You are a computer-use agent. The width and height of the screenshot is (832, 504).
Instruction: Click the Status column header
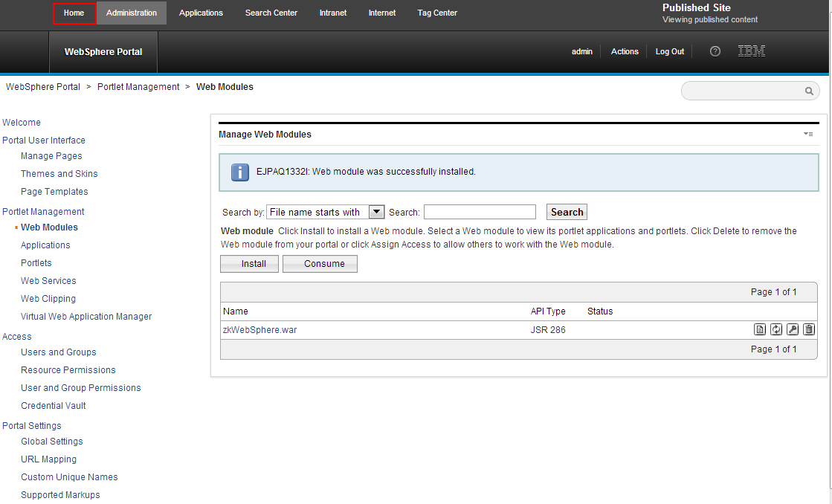coord(600,311)
